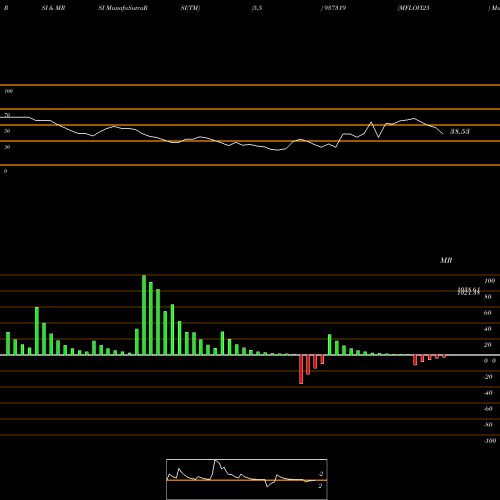Click the longest red MR bar

pos(301,369)
